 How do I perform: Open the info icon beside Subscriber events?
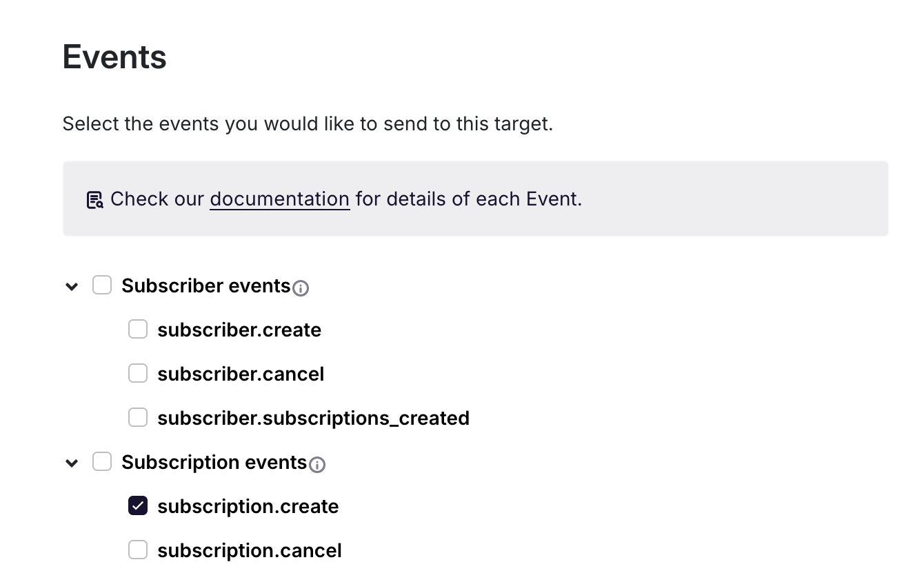(301, 290)
